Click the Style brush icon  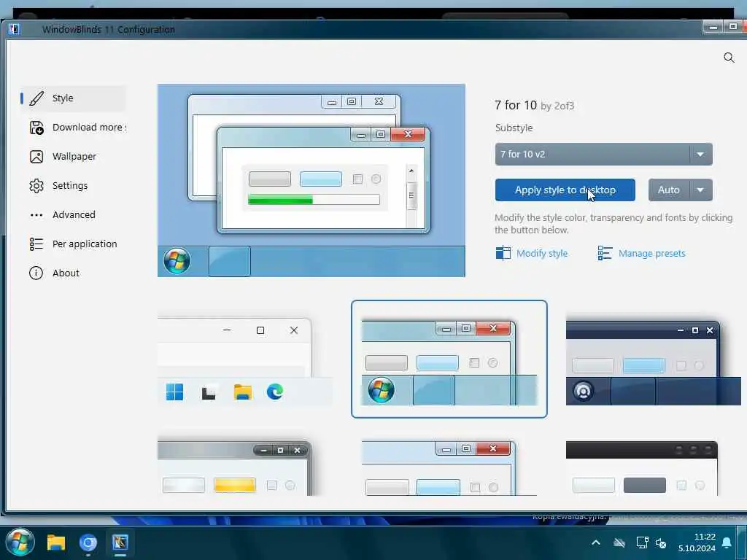tap(36, 98)
